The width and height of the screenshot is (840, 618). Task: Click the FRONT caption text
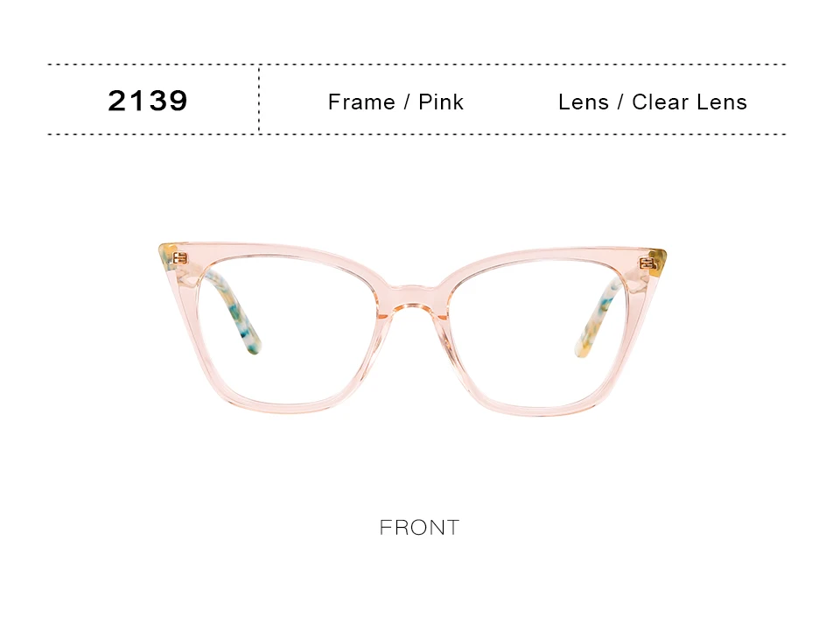coord(419,528)
